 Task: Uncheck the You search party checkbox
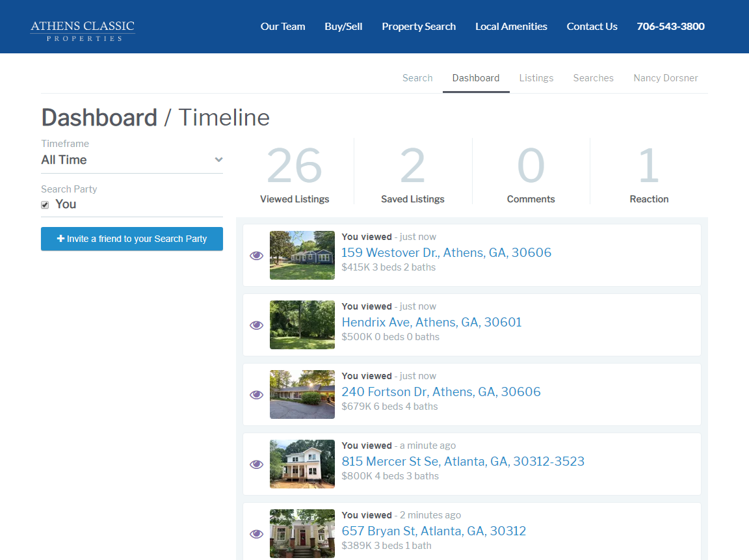(x=45, y=205)
